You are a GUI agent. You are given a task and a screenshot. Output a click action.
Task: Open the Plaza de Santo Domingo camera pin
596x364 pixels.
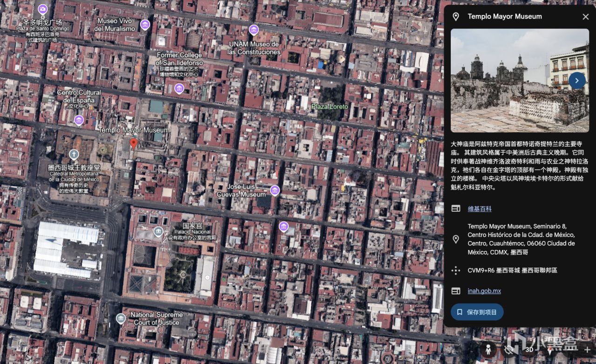pos(43,9)
